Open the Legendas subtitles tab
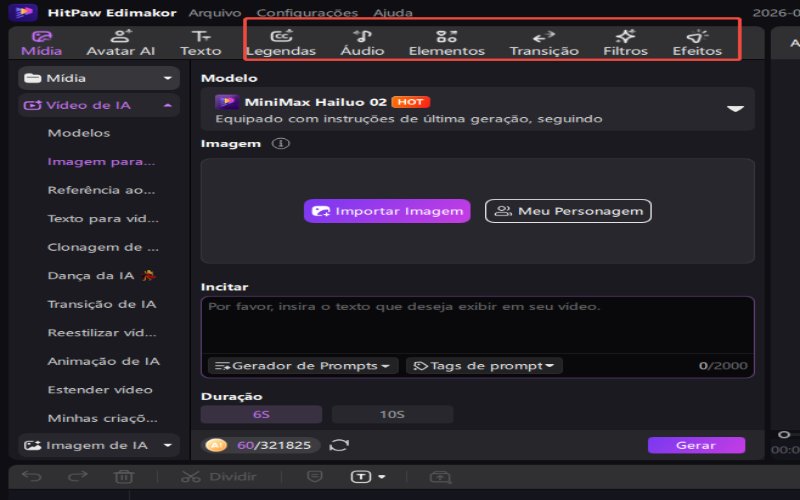This screenshot has width=800, height=500. tap(281, 43)
